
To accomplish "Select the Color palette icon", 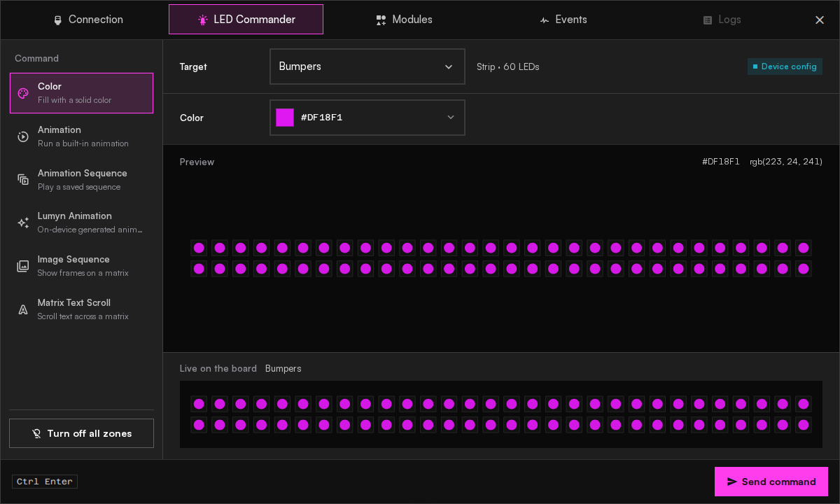I will 23,93.
